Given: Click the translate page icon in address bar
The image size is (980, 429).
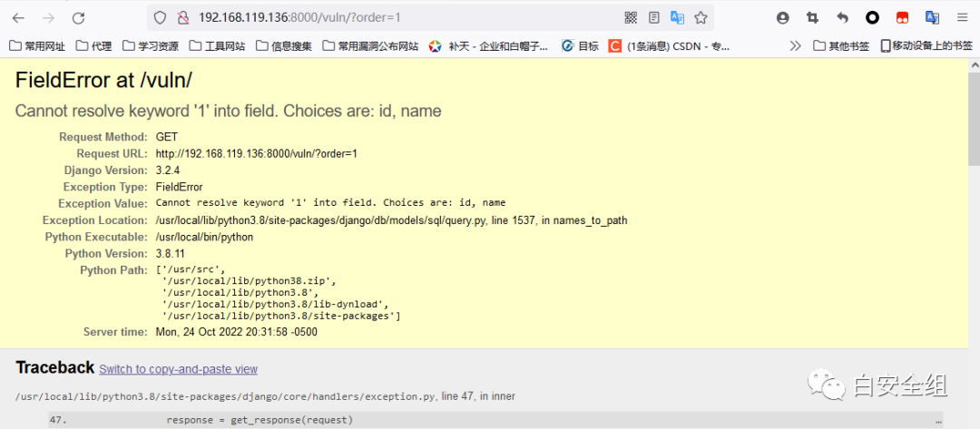Looking at the screenshot, I should click(x=677, y=17).
